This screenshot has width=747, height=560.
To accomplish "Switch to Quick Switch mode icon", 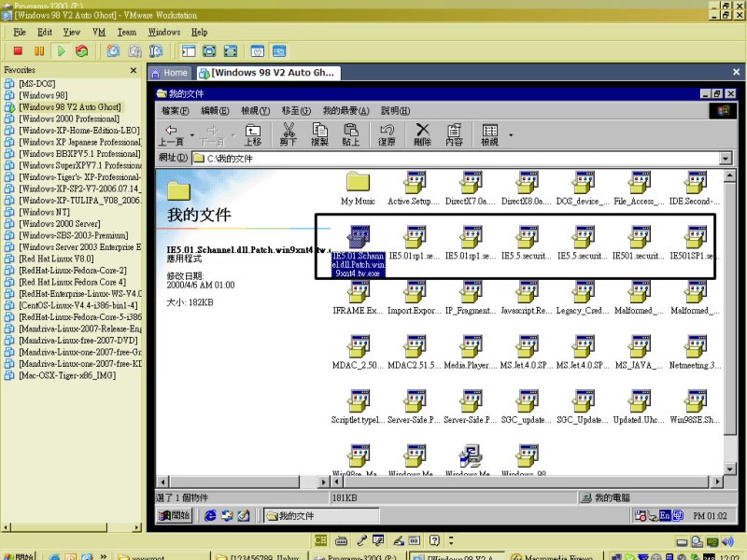I will tap(209, 51).
